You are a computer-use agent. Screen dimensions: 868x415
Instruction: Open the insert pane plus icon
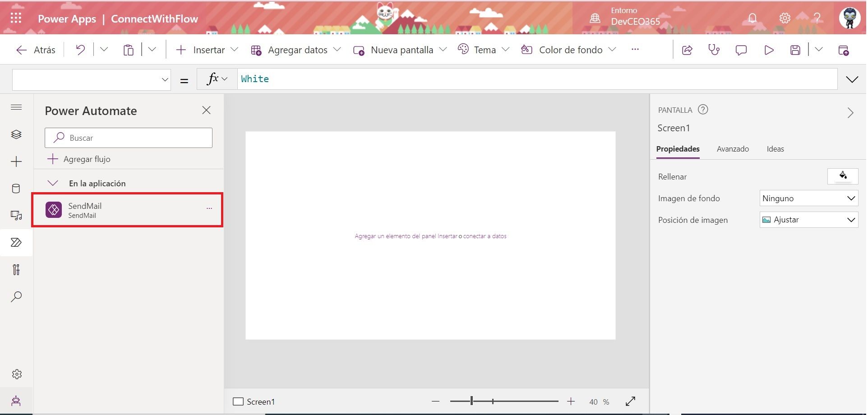[x=16, y=161]
